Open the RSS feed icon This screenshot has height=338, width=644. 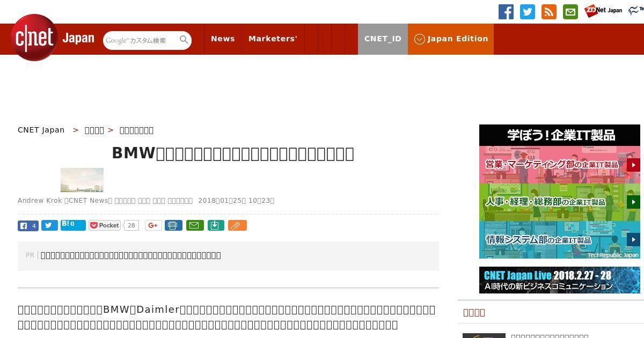tap(549, 12)
